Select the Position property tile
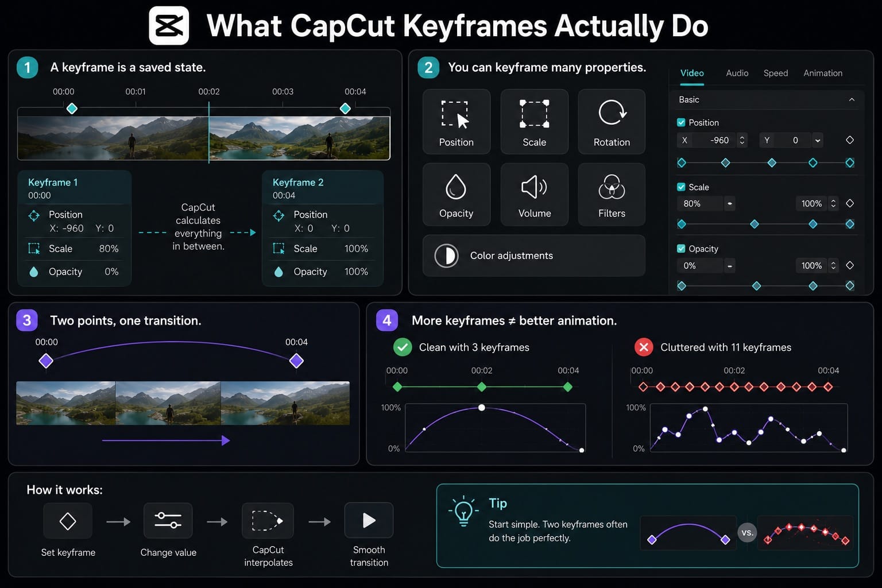This screenshot has width=882, height=588. (x=457, y=122)
